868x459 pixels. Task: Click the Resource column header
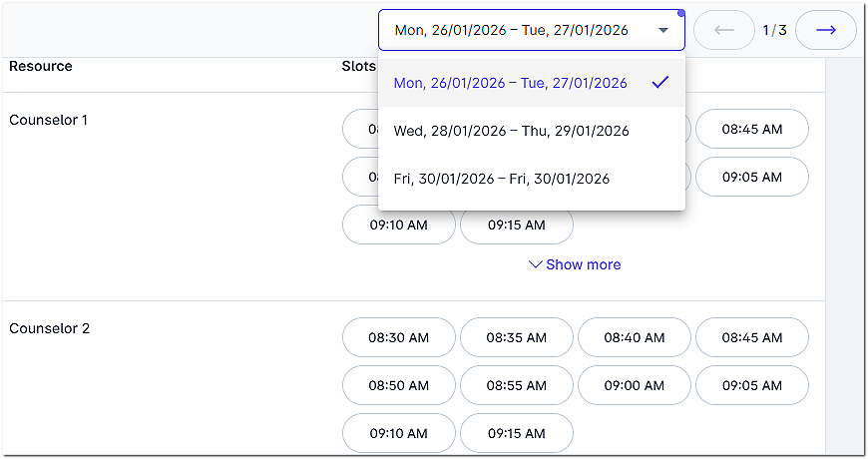(x=41, y=66)
